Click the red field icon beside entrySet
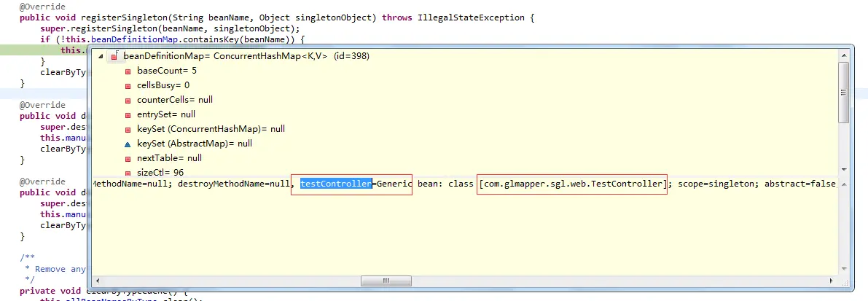Image resolution: width=868 pixels, height=301 pixels. (128, 115)
